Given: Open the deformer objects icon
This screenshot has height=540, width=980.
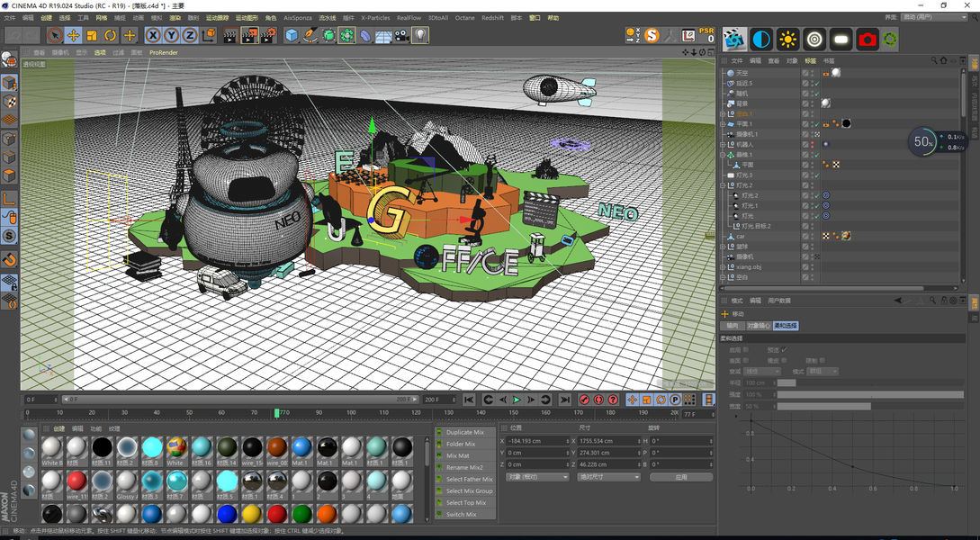Looking at the screenshot, I should 365,35.
